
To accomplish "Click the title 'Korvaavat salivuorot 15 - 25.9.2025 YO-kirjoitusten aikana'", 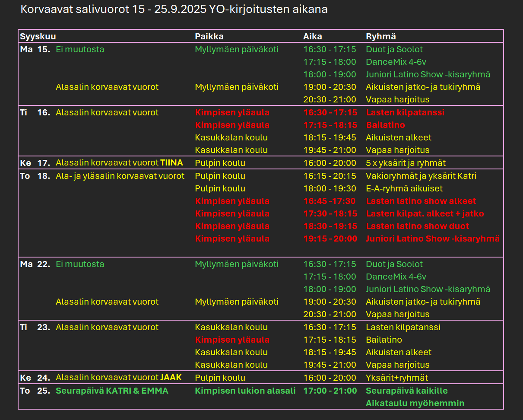I will [x=174, y=10].
